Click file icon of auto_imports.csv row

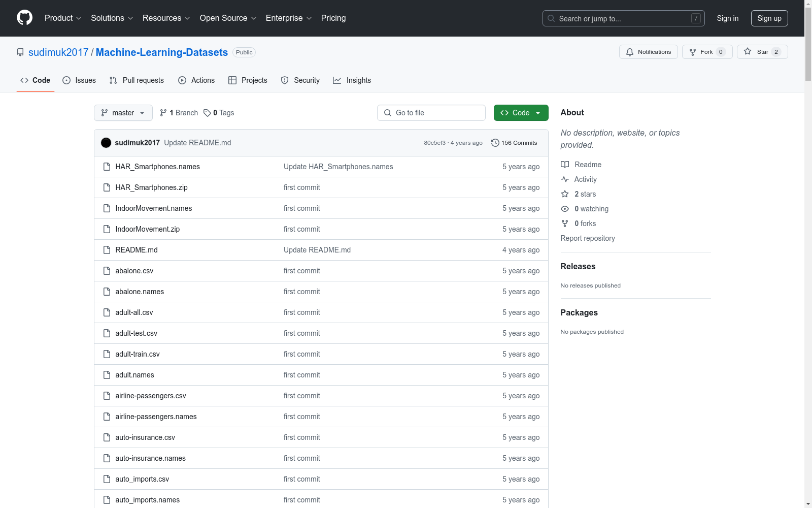tap(107, 479)
